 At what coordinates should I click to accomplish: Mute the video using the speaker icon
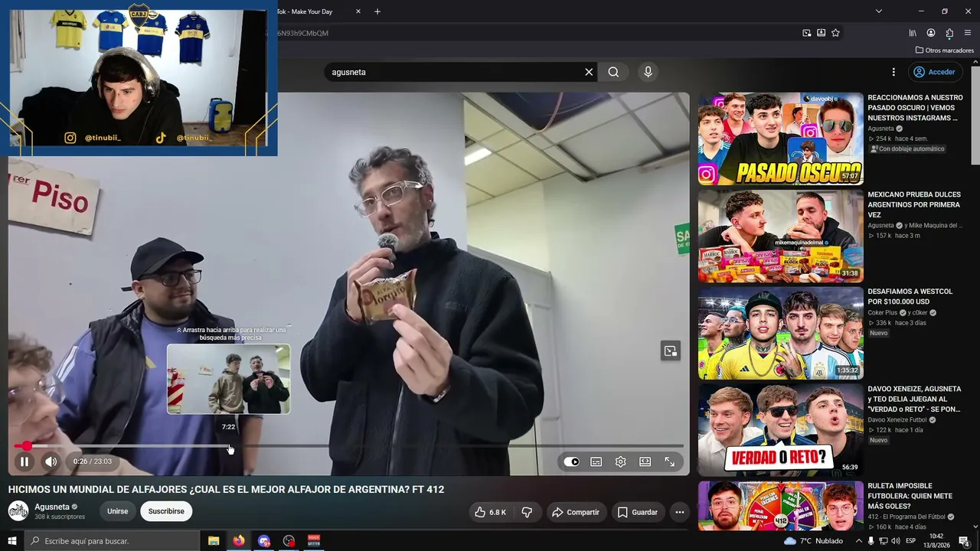point(51,461)
